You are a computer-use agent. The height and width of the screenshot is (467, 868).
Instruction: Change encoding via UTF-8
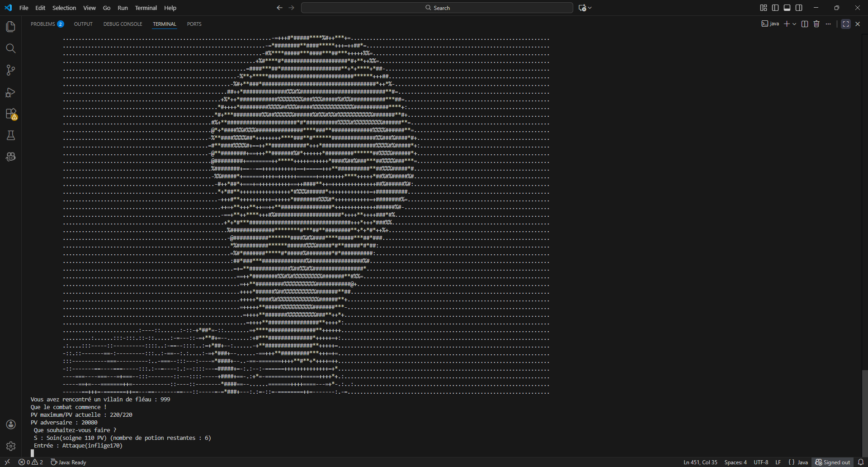(x=761, y=462)
